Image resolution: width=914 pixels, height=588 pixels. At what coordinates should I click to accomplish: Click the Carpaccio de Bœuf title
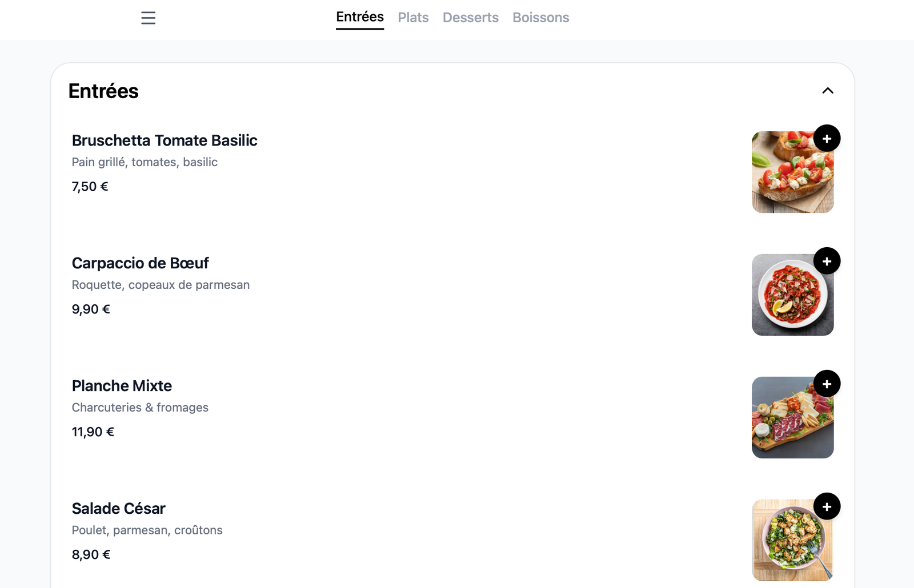pos(140,263)
